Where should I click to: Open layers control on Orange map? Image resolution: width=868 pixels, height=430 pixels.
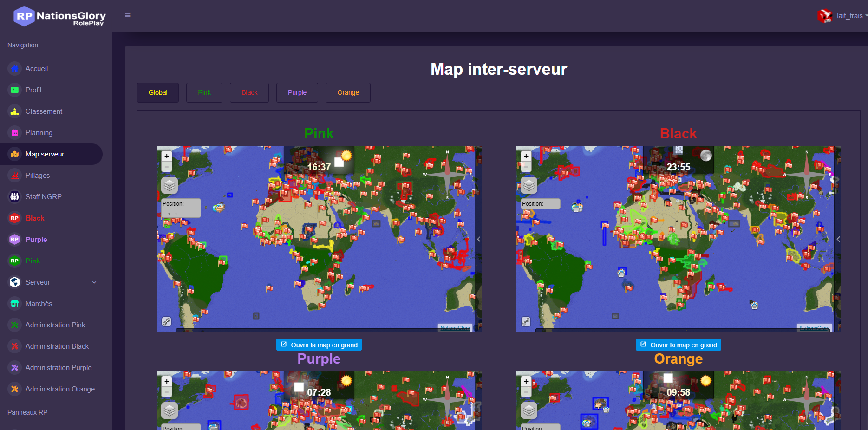tap(529, 410)
